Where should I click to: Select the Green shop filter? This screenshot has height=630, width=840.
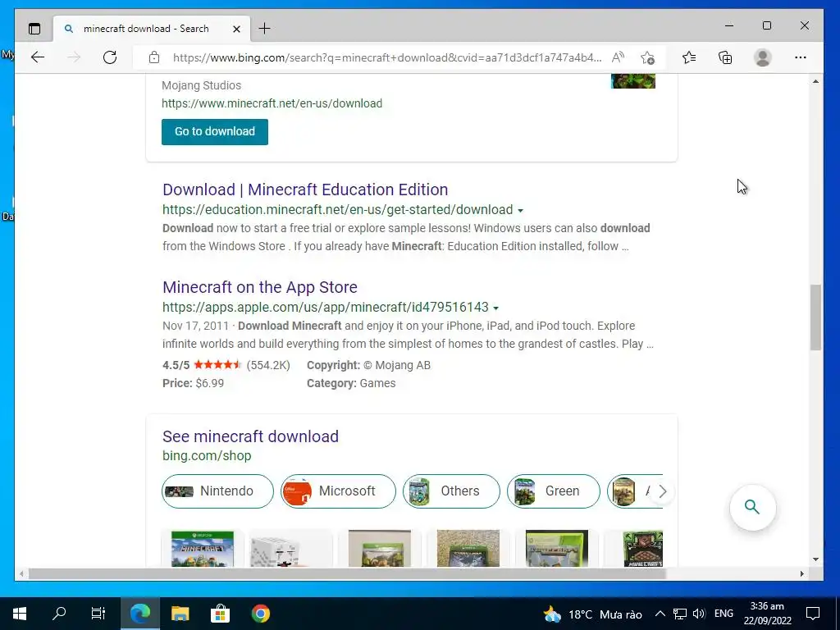tap(554, 491)
